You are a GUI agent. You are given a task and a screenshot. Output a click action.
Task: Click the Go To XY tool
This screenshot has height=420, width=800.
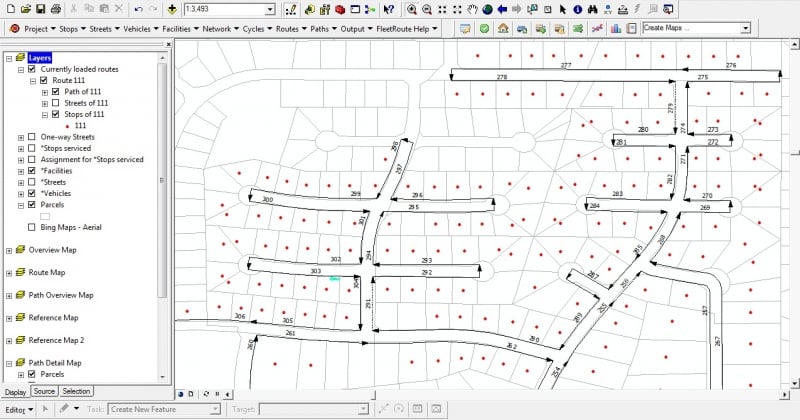(608, 9)
